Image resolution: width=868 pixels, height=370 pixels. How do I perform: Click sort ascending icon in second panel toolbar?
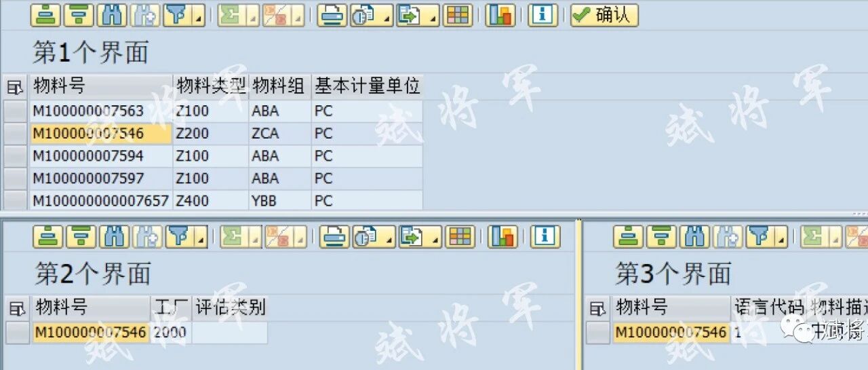[48, 236]
